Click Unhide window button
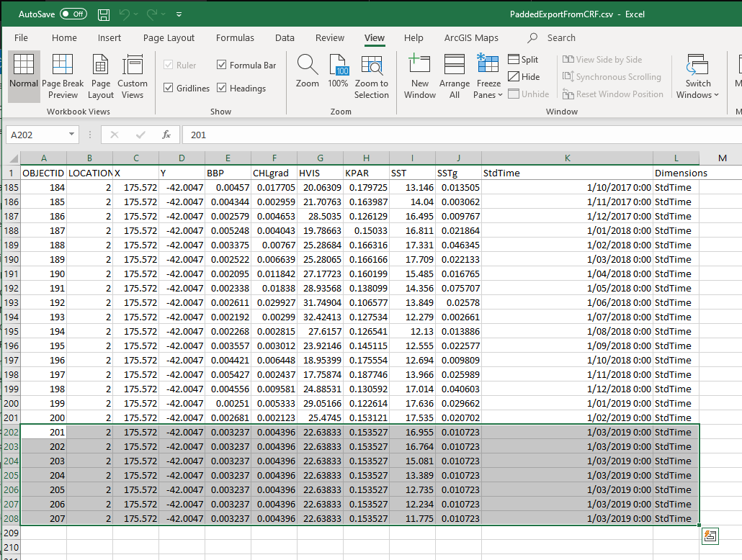The image size is (742, 560). pos(529,94)
